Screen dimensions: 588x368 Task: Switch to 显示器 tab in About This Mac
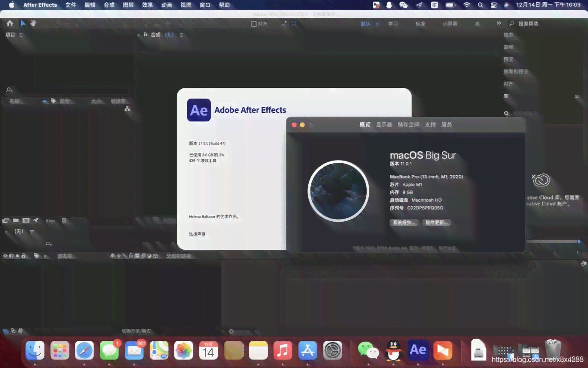(x=384, y=125)
